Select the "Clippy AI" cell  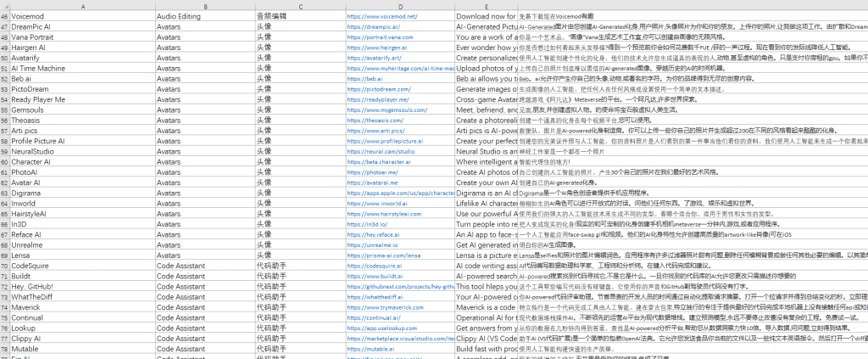[x=82, y=338]
